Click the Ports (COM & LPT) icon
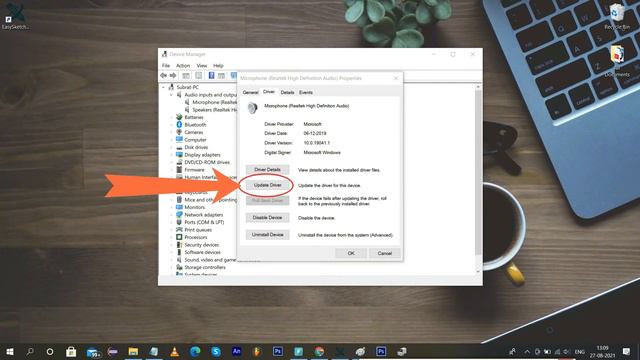 click(179, 222)
